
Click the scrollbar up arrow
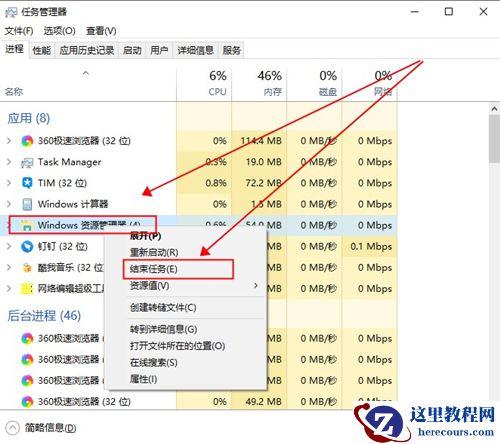click(x=494, y=109)
